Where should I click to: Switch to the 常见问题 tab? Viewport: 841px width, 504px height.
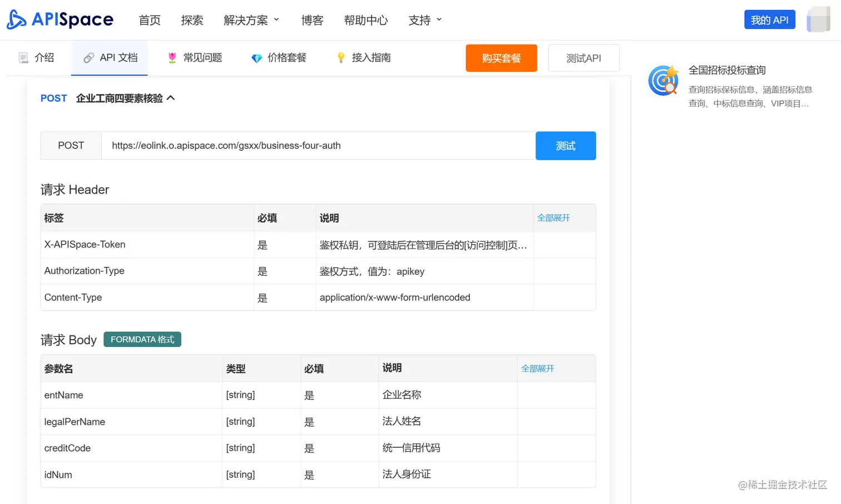(195, 58)
